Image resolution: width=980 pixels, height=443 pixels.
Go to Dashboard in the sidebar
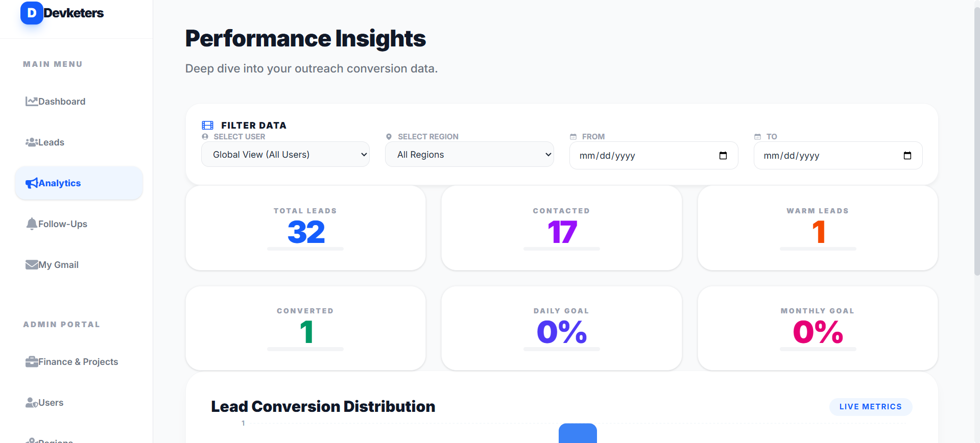(79, 102)
